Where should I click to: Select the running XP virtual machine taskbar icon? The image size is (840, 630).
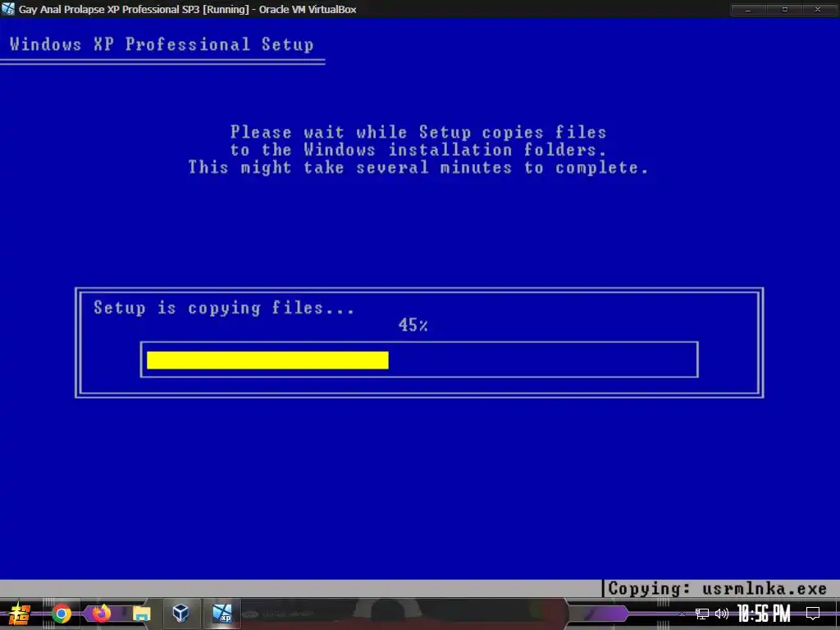[x=222, y=614]
